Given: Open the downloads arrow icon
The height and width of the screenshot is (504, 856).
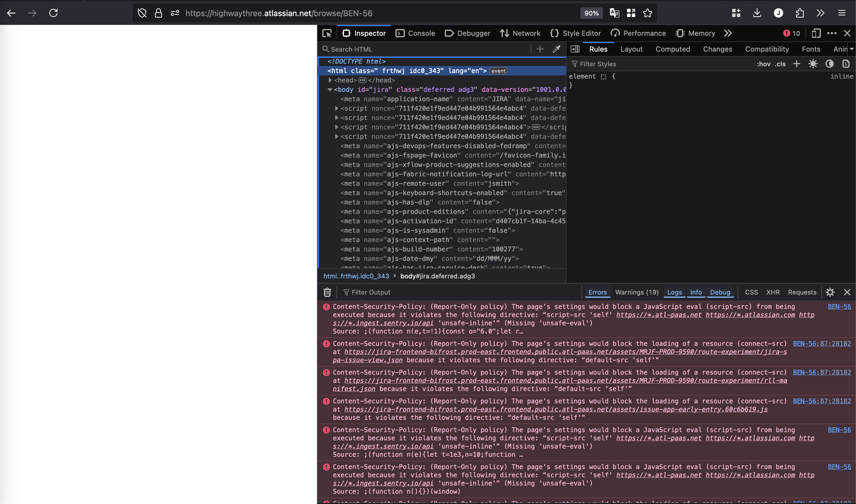Looking at the screenshot, I should click(757, 13).
